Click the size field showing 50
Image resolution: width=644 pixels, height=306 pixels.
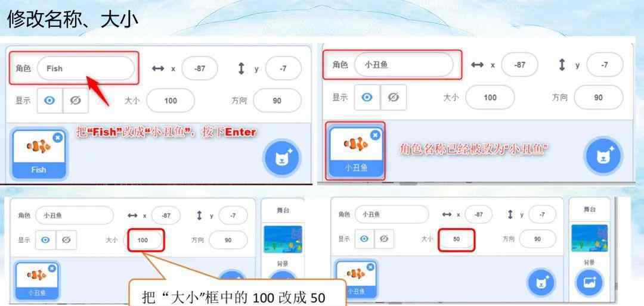click(x=456, y=239)
